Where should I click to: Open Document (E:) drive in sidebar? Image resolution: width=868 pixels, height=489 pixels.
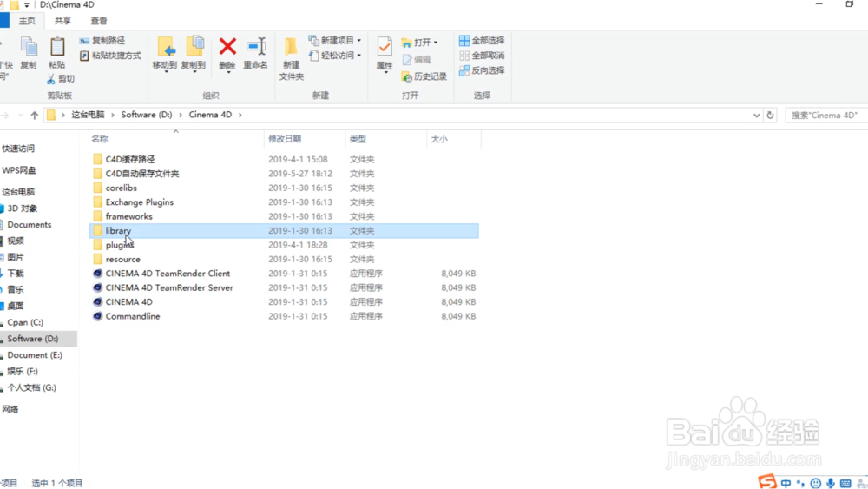pyautogui.click(x=35, y=355)
